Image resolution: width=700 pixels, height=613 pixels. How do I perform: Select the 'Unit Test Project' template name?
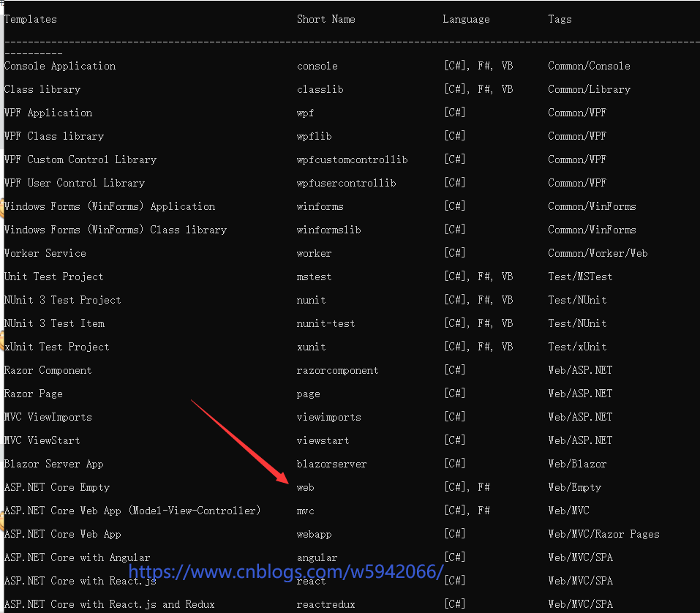(54, 277)
